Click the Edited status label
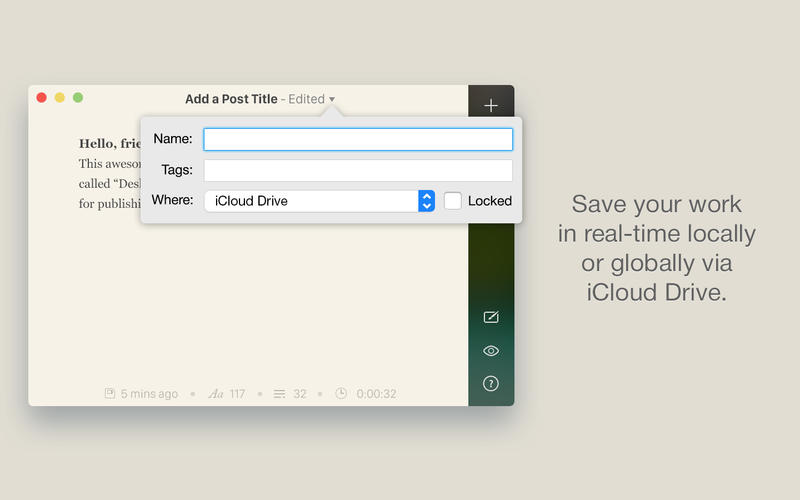This screenshot has width=800, height=500. [306, 99]
